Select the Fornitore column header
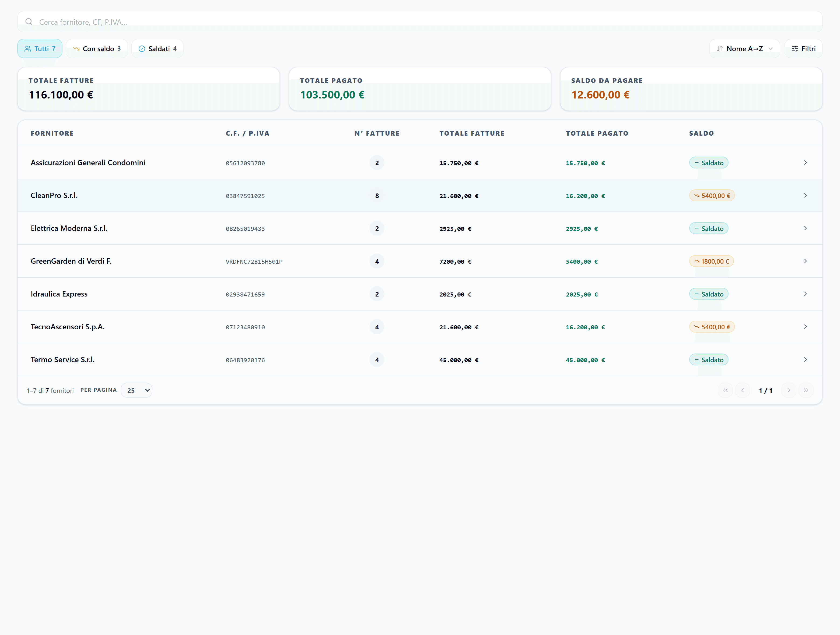Screen dimensions: 840x635 point(52,133)
